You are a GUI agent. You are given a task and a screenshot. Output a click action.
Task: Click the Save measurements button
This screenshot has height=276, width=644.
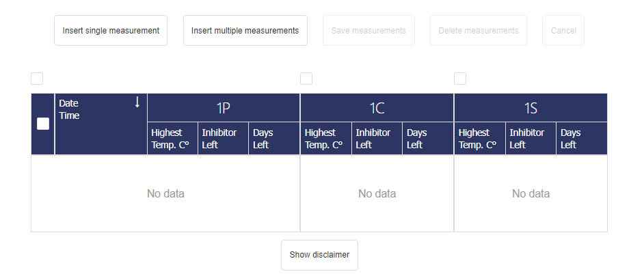[x=368, y=31]
